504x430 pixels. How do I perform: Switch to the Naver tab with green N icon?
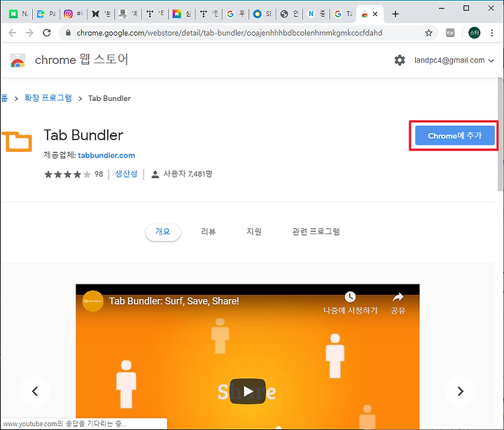click(18, 14)
